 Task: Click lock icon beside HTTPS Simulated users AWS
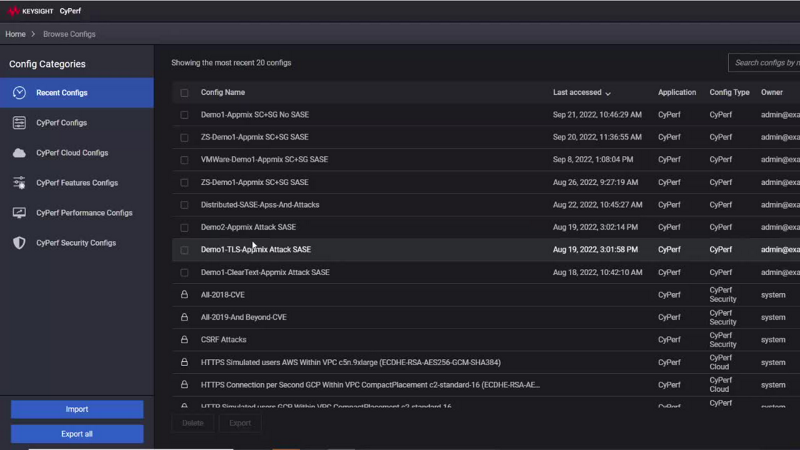coord(184,362)
